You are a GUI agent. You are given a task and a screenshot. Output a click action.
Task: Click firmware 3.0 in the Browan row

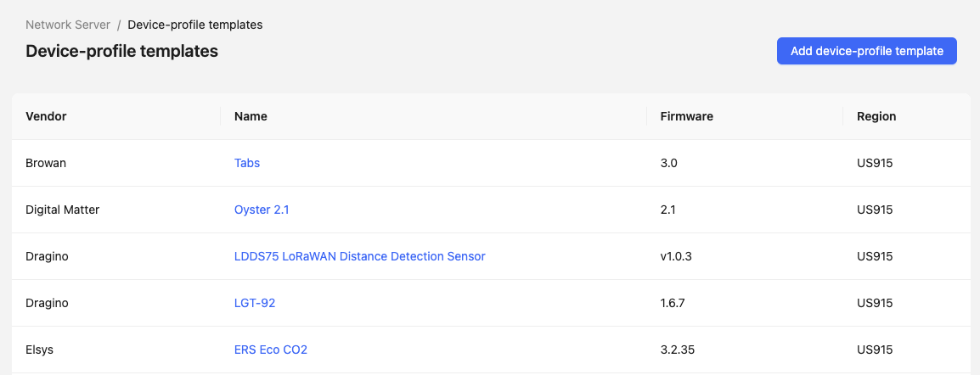point(669,163)
